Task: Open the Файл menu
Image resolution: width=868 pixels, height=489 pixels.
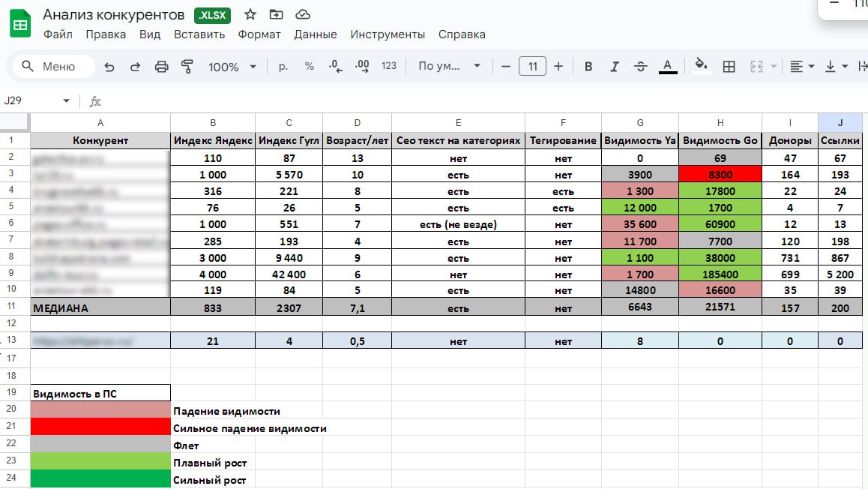Action: pos(58,34)
